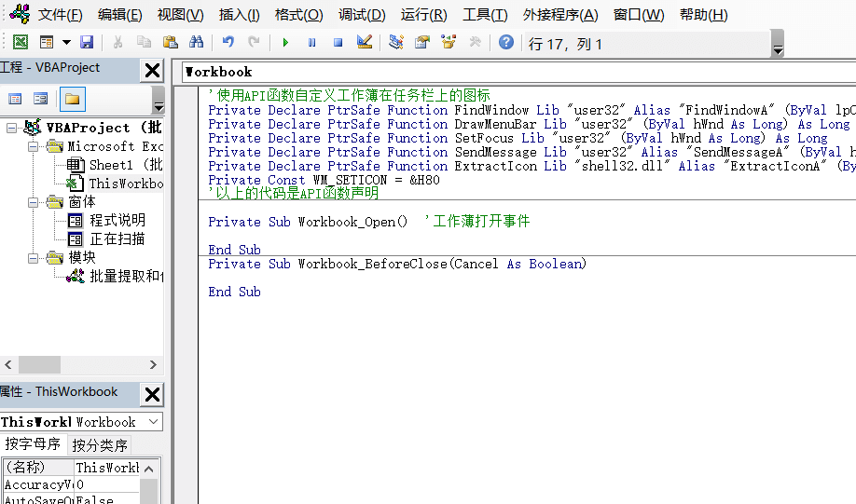Toggle Folders view in project panel
The height and width of the screenshot is (504, 856).
[72, 99]
